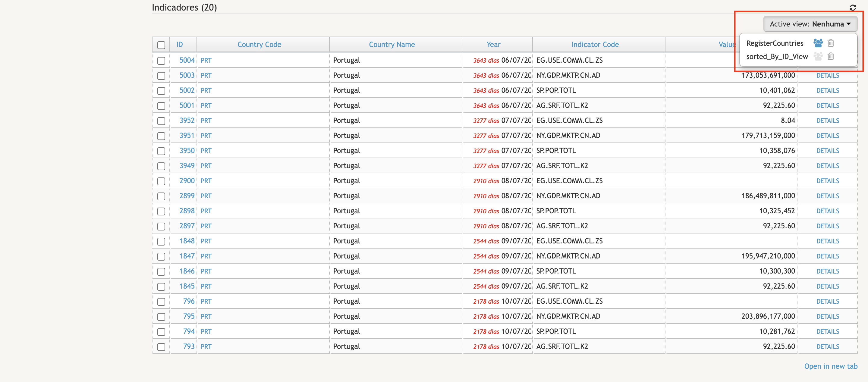This screenshot has height=382, width=868.
Task: Open record ID 3951
Action: pos(187,136)
